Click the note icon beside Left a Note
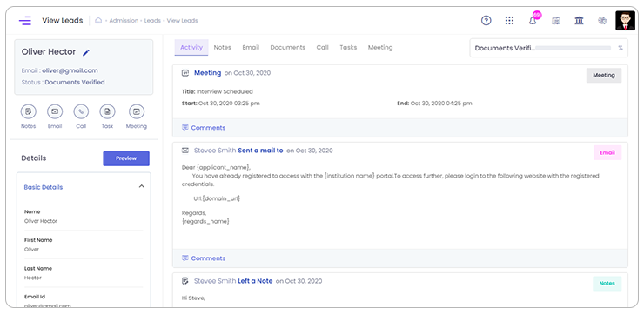 pyautogui.click(x=185, y=281)
